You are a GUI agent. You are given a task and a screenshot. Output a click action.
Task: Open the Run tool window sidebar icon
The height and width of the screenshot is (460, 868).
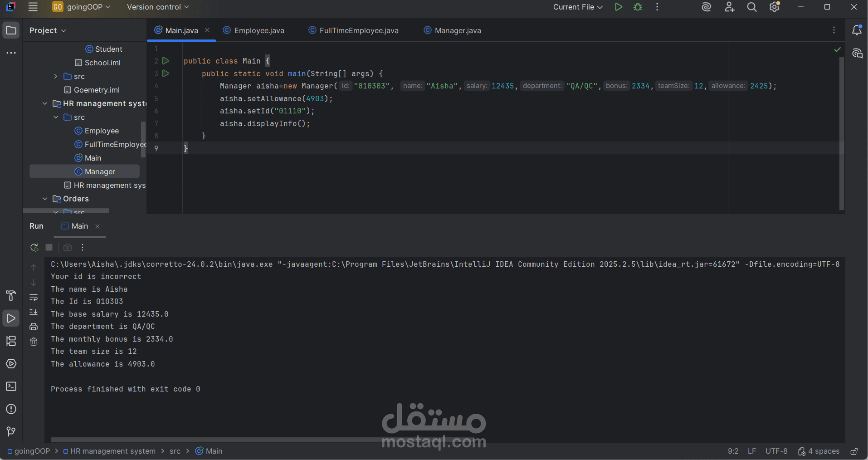(11, 318)
